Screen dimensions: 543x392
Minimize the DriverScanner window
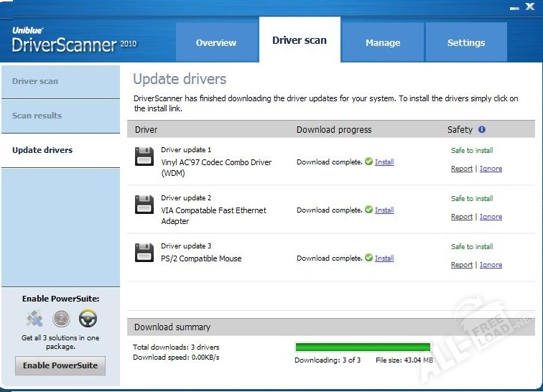point(514,6)
